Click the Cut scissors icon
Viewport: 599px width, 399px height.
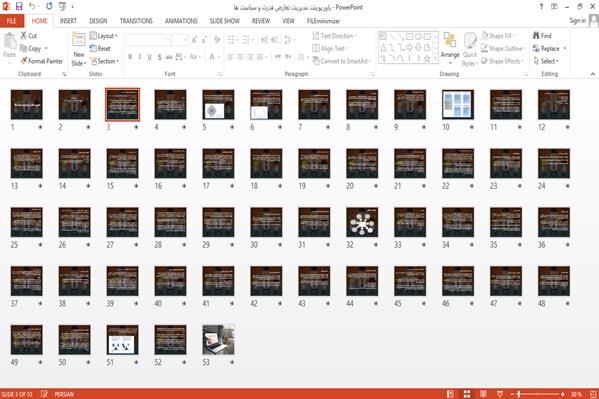[24, 36]
